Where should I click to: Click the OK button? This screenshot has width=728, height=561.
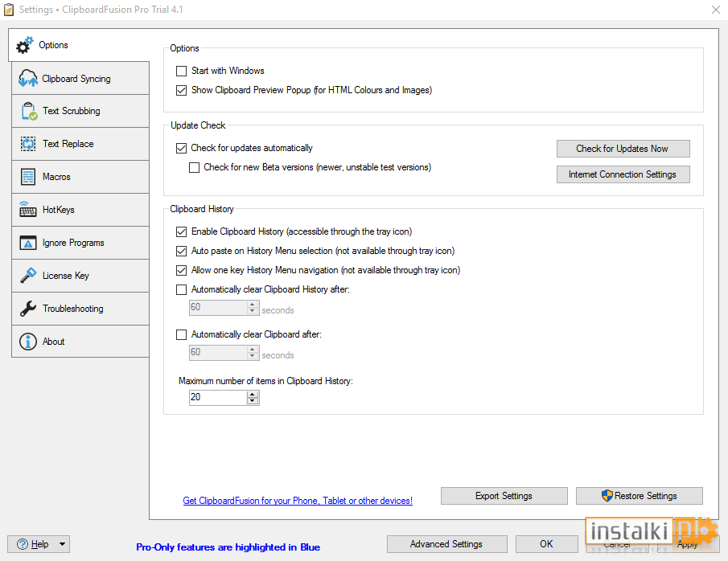coord(546,544)
